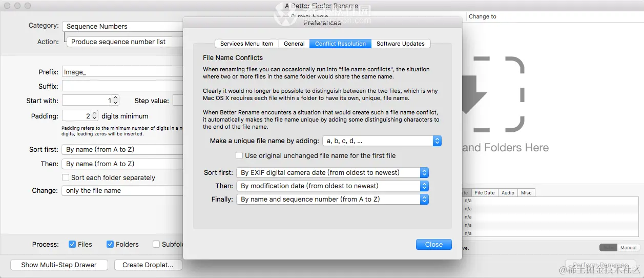Open Preferences Sort first EXIF date dropdown
644x278 pixels.
pyautogui.click(x=332, y=172)
